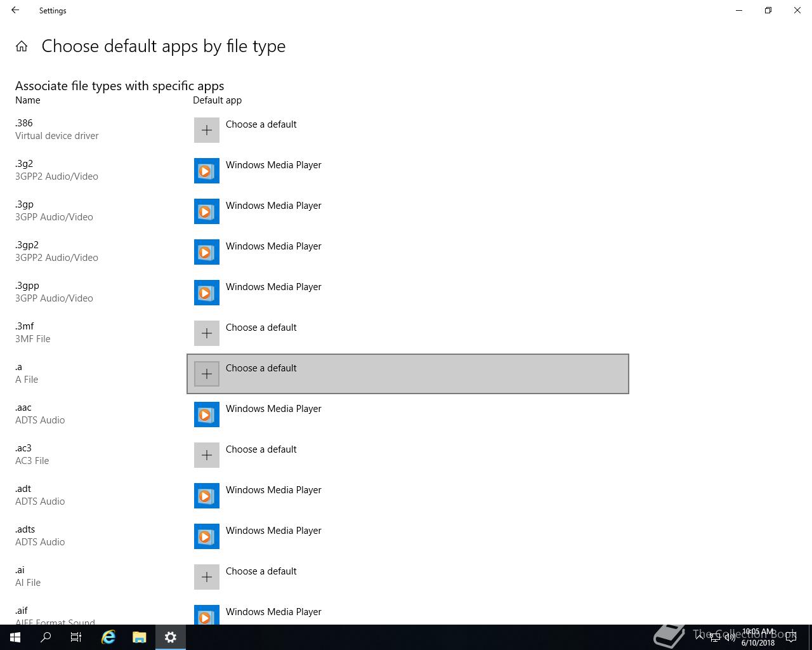Select the .aif file type name
The width and height of the screenshot is (812, 650).
tap(22, 611)
